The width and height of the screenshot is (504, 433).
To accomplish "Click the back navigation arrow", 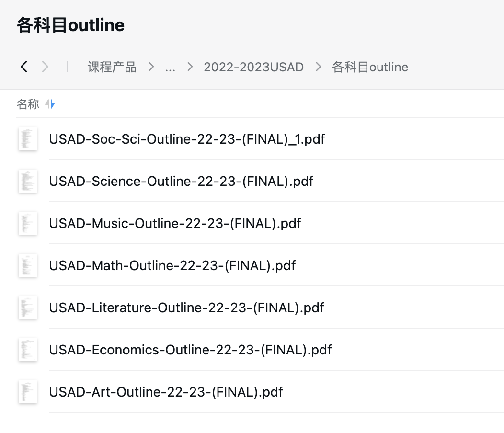I will [24, 67].
